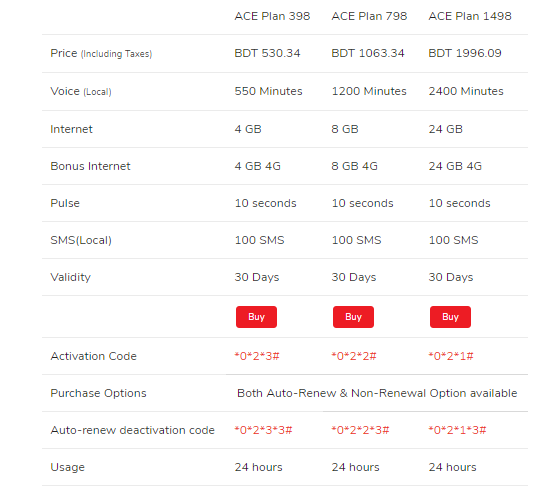Click deactivation code *0*2*3*3#

pyautogui.click(x=263, y=430)
